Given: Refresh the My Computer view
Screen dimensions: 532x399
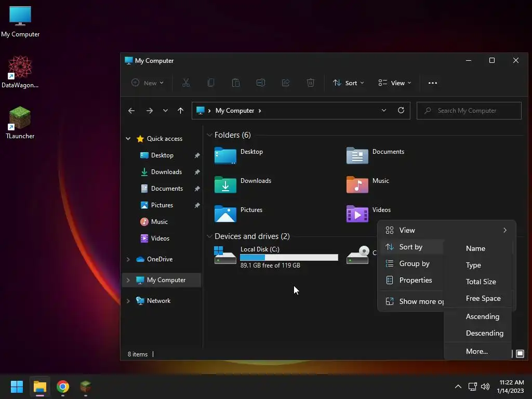Looking at the screenshot, I should (401, 110).
